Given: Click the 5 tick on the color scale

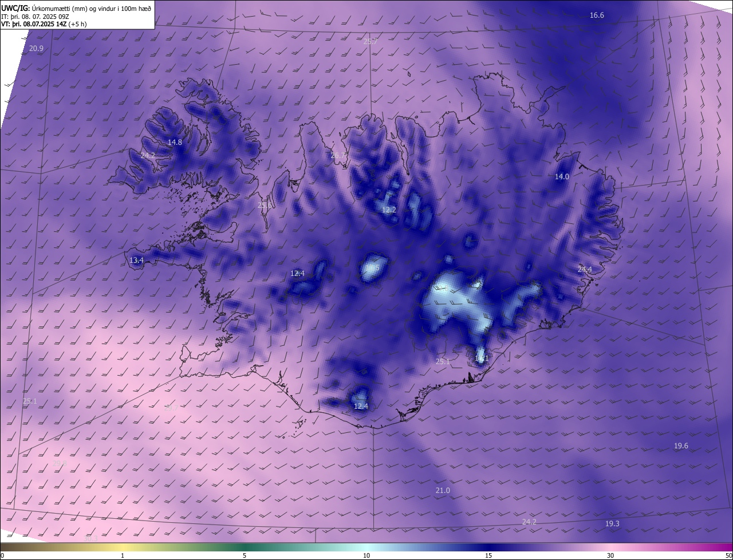Looking at the screenshot, I should click(x=245, y=555).
